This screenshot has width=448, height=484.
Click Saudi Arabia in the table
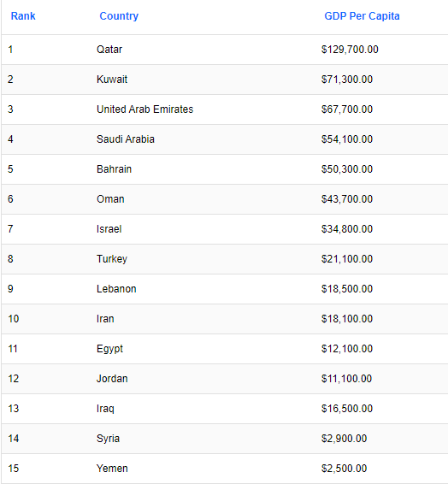[x=126, y=139]
